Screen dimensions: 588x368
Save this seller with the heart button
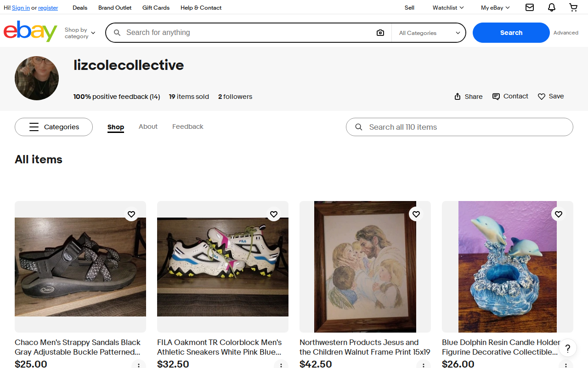[x=551, y=96]
